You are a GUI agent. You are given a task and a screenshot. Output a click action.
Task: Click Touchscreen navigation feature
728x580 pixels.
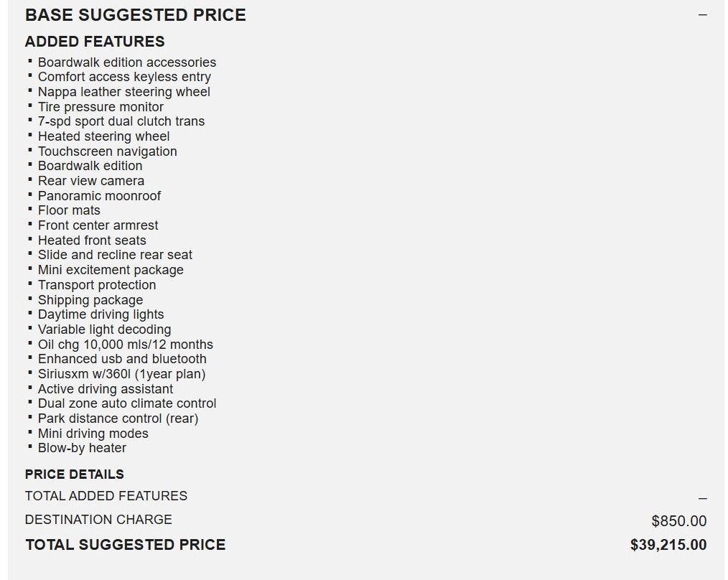coord(107,151)
